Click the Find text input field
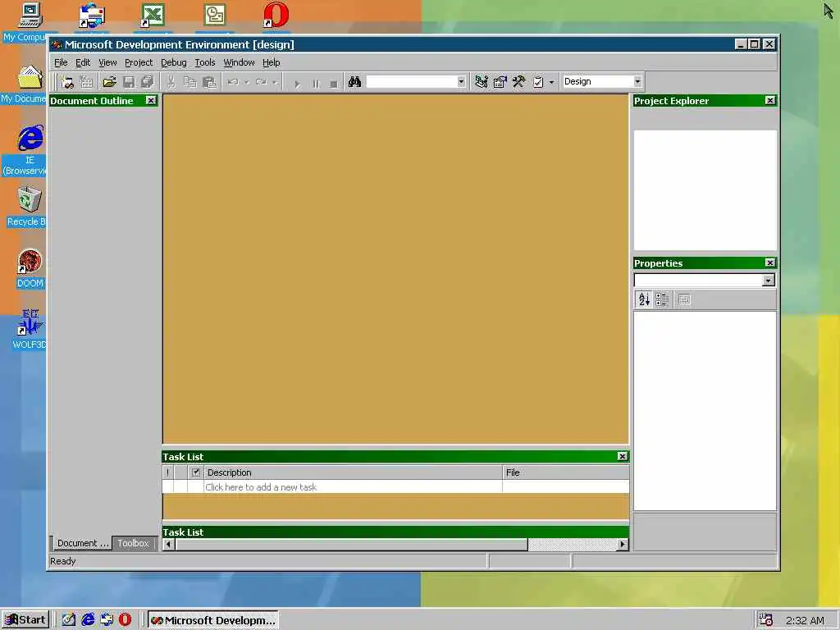840x630 pixels. coord(412,82)
